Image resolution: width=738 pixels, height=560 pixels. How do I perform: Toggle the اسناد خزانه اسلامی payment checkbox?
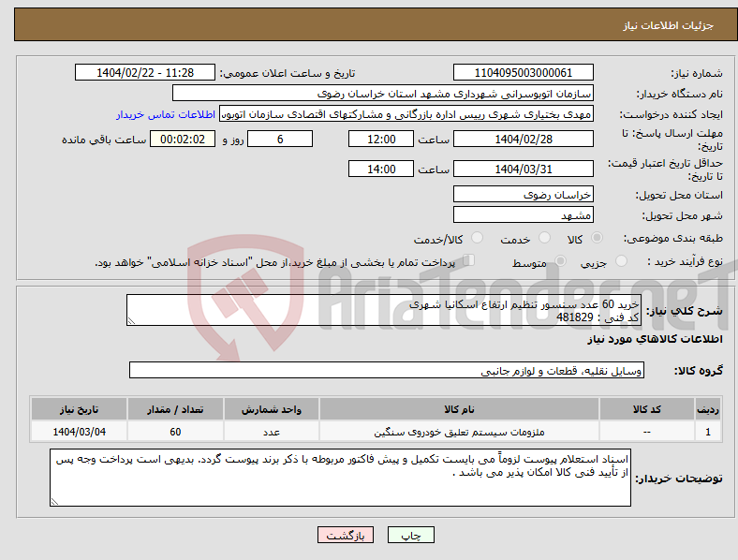(x=469, y=260)
